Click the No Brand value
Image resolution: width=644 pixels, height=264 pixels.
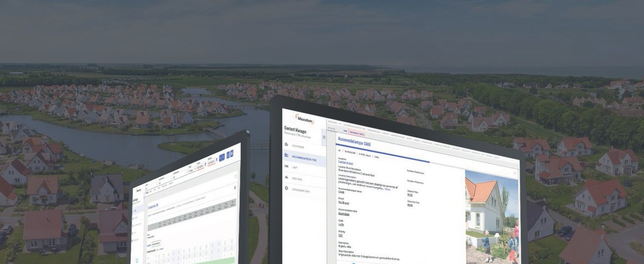[x=343, y=202]
